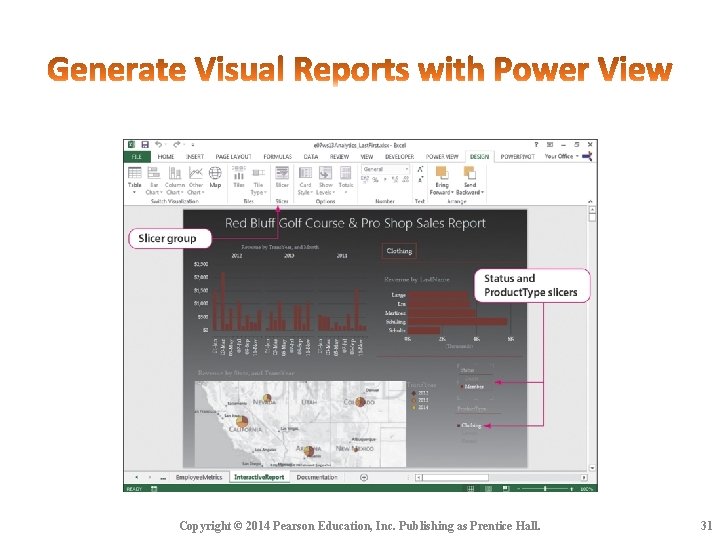Screen dimensions: 720x540
Task: Switch to the EmployeeMetrics sheet tab
Action: (x=199, y=478)
